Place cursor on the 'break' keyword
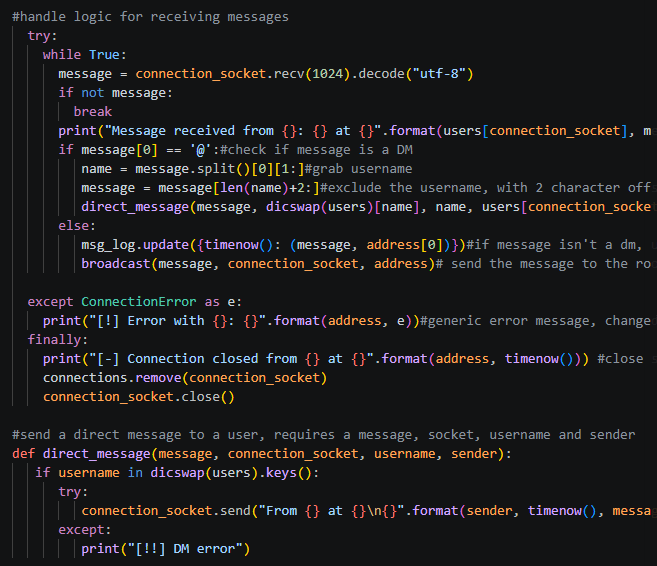Screen dimensions: 657x566 [93, 111]
